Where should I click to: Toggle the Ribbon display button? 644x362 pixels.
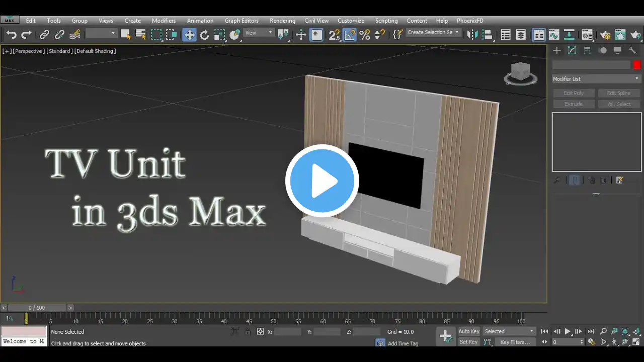click(539, 35)
